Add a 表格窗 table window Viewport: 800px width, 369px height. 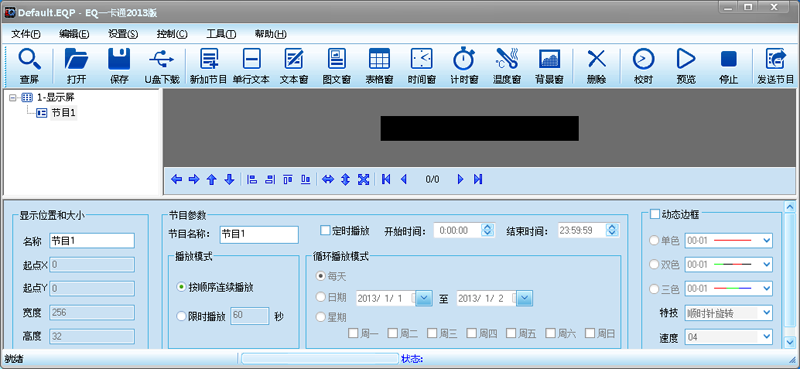coord(379,60)
